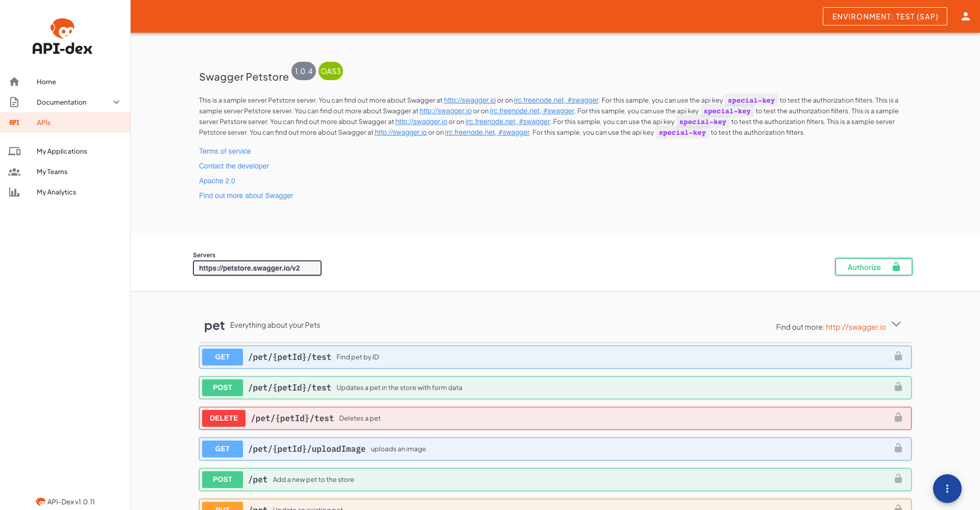Open Find out more about Swagger link
The image size is (980, 510).
(246, 196)
